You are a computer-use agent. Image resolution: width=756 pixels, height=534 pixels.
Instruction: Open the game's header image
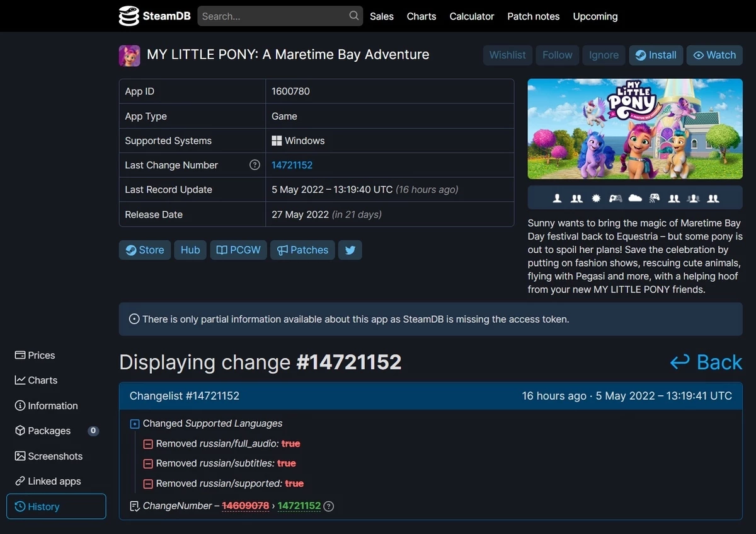pos(635,129)
